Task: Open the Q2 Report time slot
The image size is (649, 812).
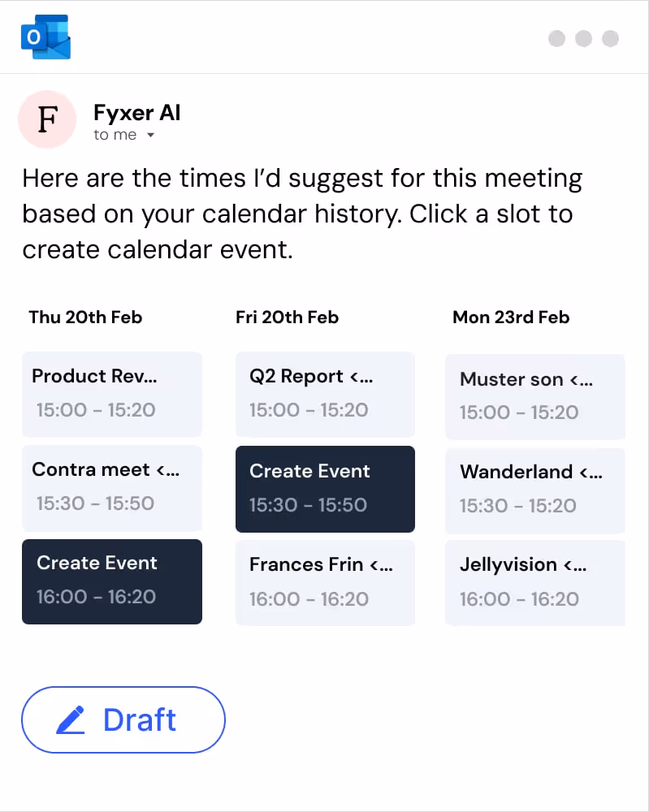Action: [x=325, y=394]
